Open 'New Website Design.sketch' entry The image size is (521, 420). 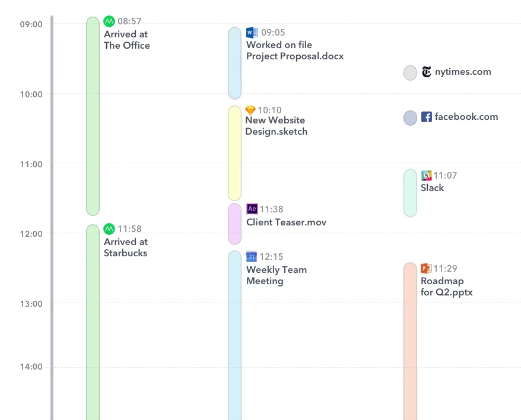pyautogui.click(x=276, y=126)
